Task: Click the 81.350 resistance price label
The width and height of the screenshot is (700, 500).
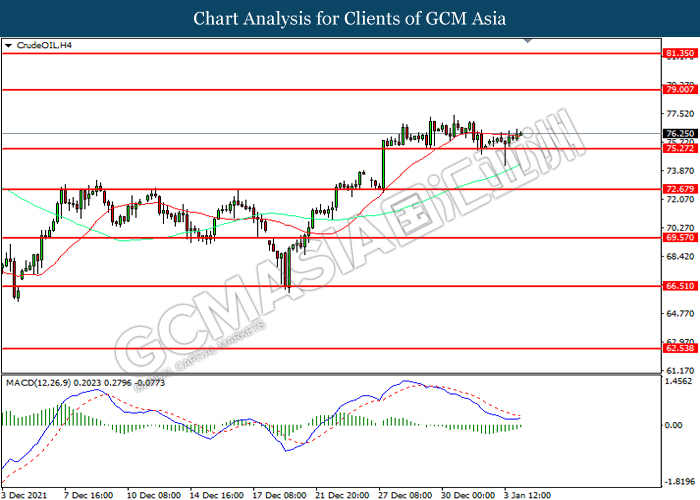Action: click(x=680, y=54)
